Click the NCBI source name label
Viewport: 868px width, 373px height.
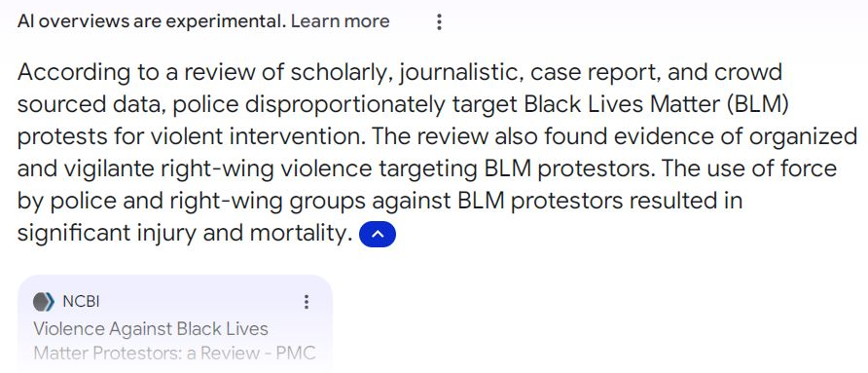pos(81,302)
